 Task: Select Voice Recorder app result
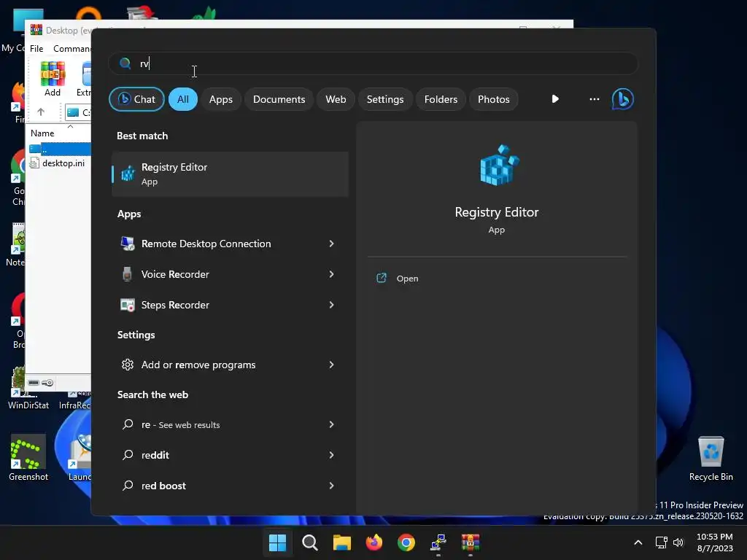pyautogui.click(x=230, y=274)
